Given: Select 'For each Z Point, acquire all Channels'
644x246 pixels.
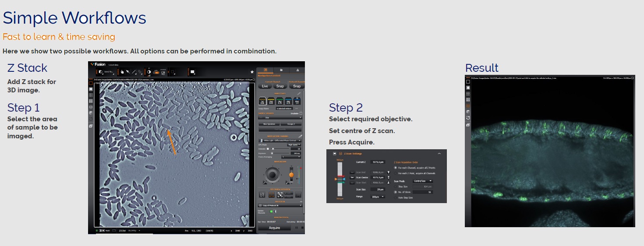Looking at the screenshot, I should point(396,173).
